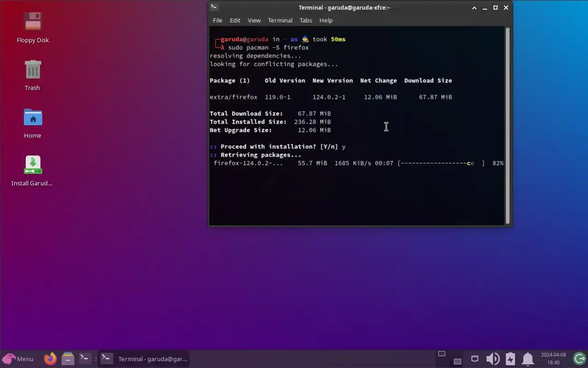
Task: Click the 55.7 MiB downloaded amount
Action: coord(312,163)
